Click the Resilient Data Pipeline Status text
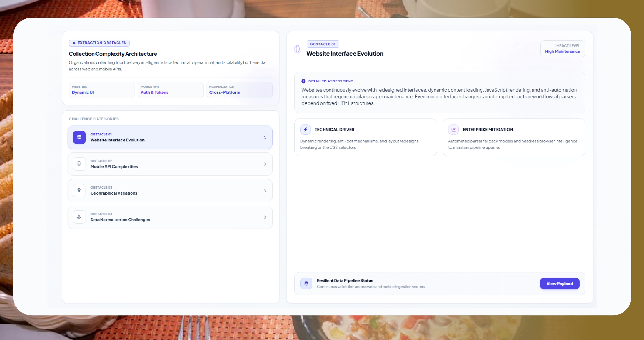 coord(345,281)
